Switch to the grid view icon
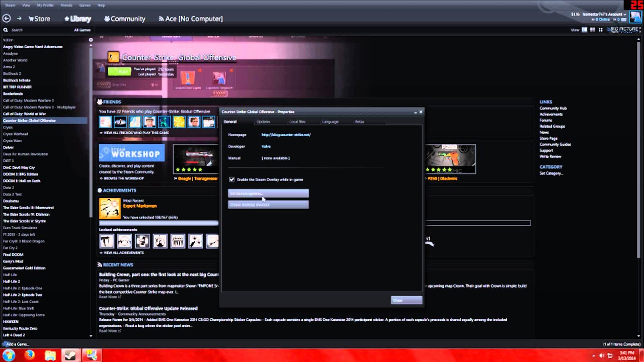The width and height of the screenshot is (644, 362). [x=600, y=30]
